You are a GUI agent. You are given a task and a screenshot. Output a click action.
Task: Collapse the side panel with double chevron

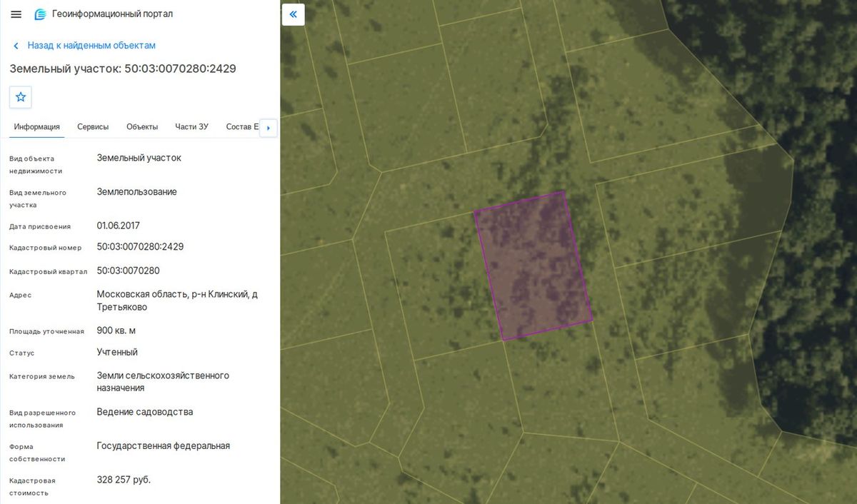[293, 14]
